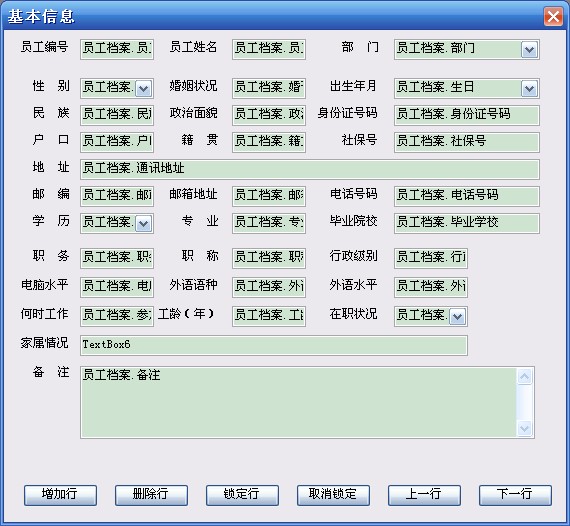Open the 出生年月 date dropdown
This screenshot has width=570, height=526.
point(529,88)
